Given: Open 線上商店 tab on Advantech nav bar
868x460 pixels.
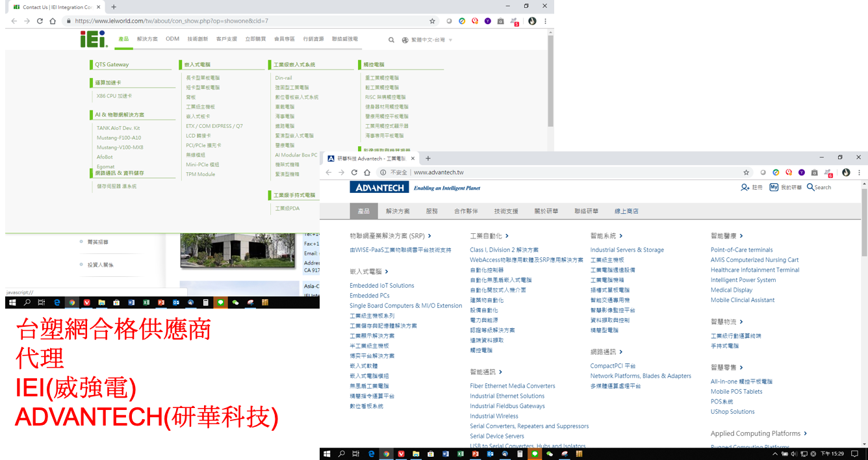Looking at the screenshot, I should tap(626, 211).
